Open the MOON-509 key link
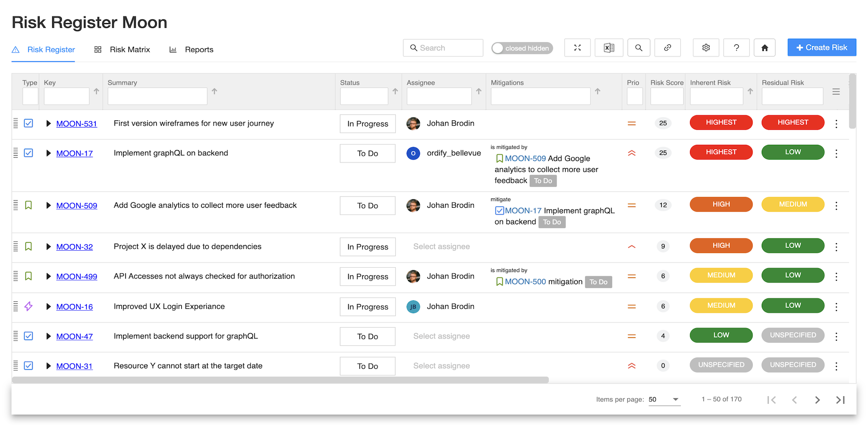Image resolution: width=868 pixels, height=425 pixels. pos(76,206)
